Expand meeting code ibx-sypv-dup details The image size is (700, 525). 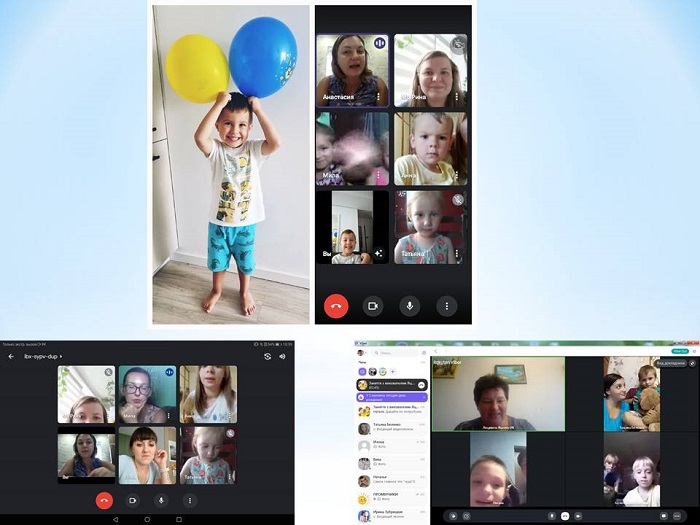(43, 356)
